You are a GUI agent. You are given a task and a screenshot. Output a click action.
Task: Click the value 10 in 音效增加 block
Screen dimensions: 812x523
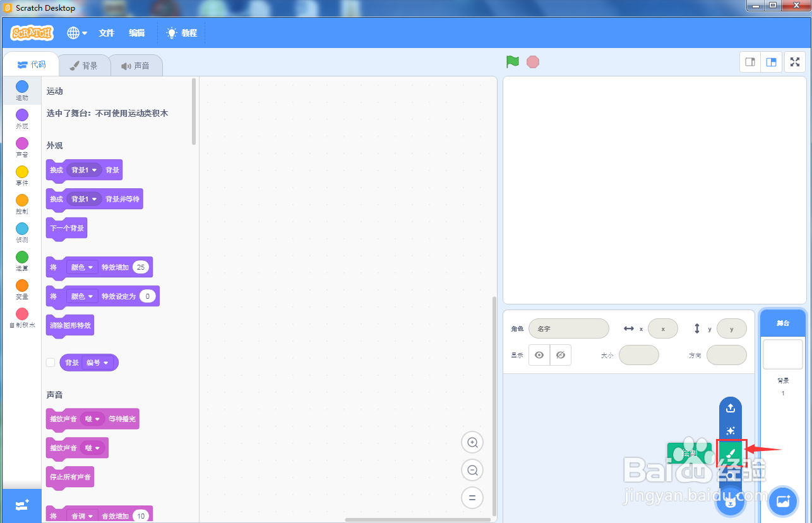[141, 516]
